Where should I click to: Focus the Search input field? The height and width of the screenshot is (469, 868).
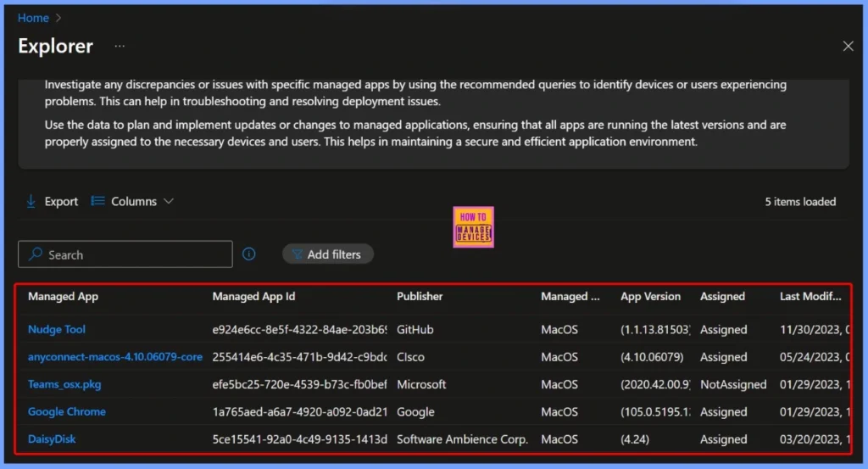click(x=125, y=254)
